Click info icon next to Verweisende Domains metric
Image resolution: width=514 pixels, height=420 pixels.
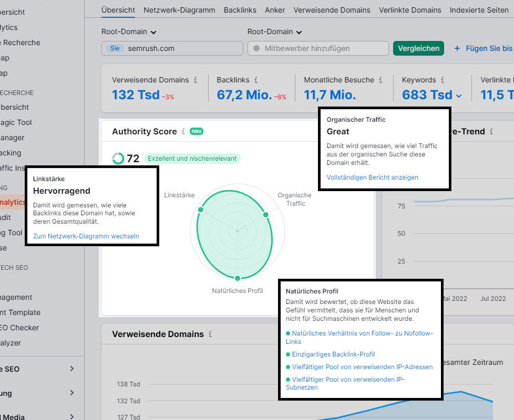tap(196, 80)
